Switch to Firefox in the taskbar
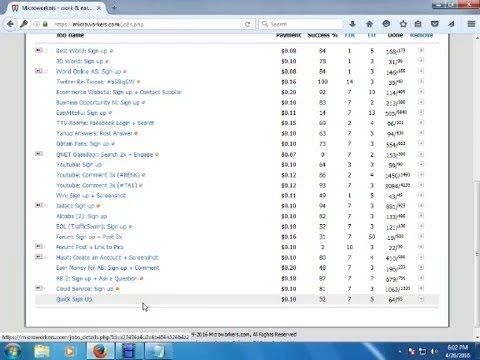 pos(100,351)
